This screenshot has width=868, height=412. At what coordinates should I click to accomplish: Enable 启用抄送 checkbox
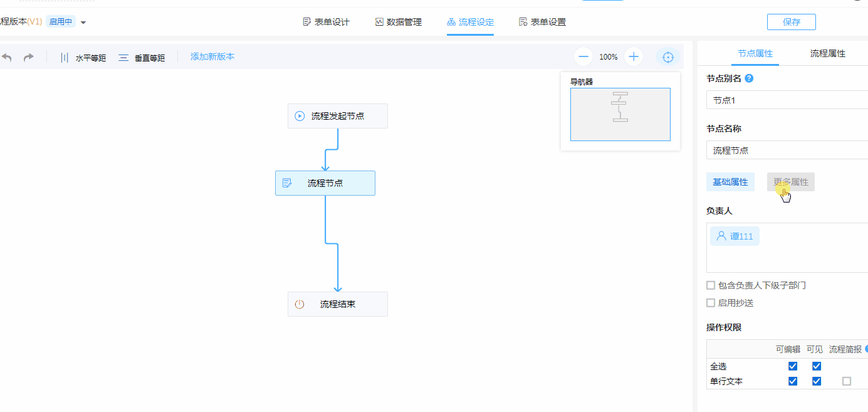click(x=711, y=303)
